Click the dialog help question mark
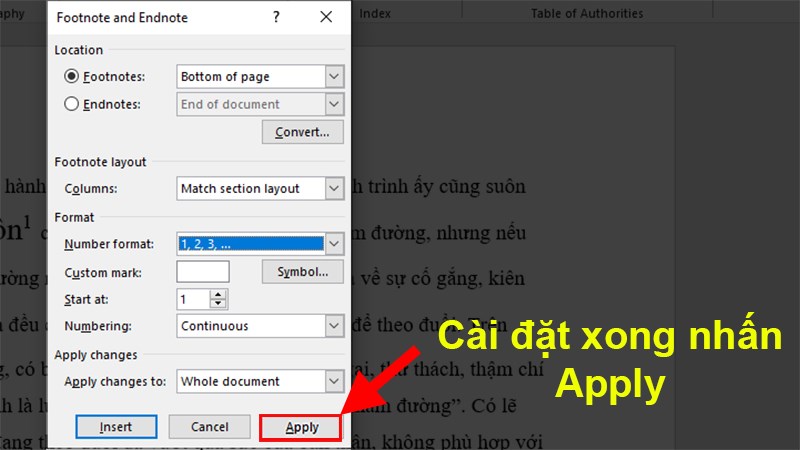This screenshot has height=450, width=800. click(x=276, y=17)
